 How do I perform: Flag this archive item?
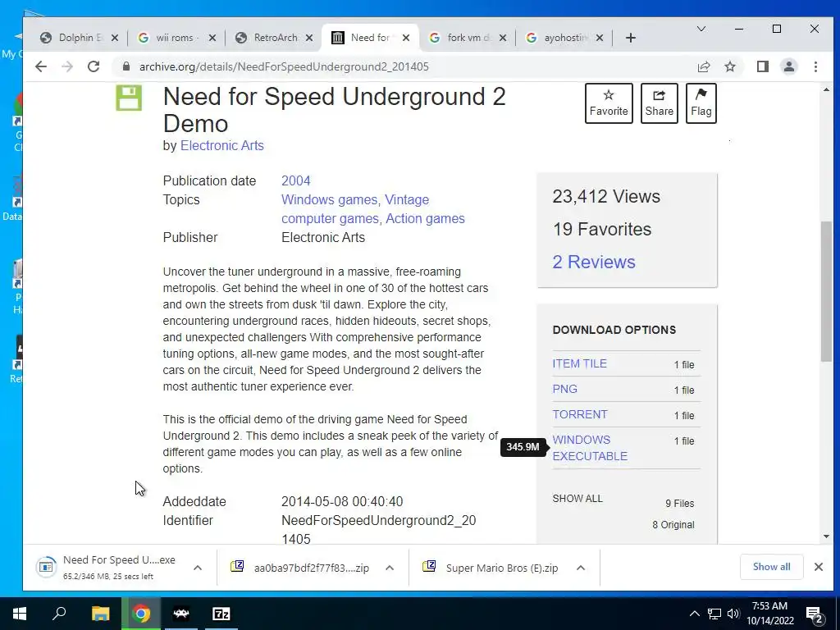[x=701, y=103]
